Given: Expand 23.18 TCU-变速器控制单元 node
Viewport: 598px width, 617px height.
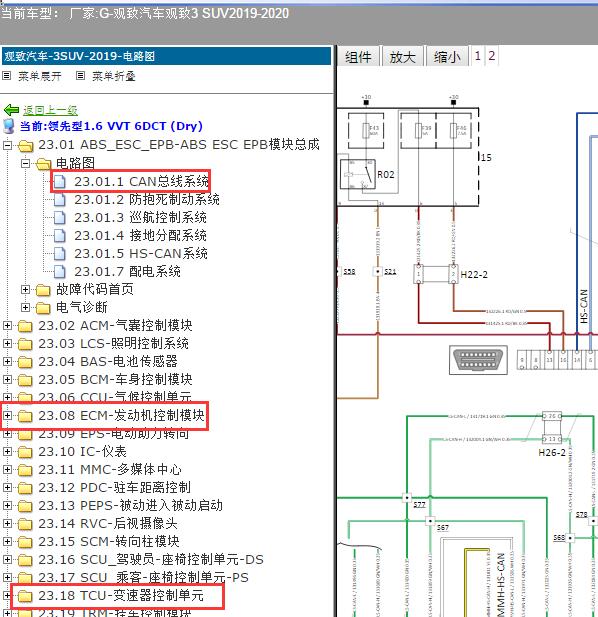Looking at the screenshot, I should (7, 595).
